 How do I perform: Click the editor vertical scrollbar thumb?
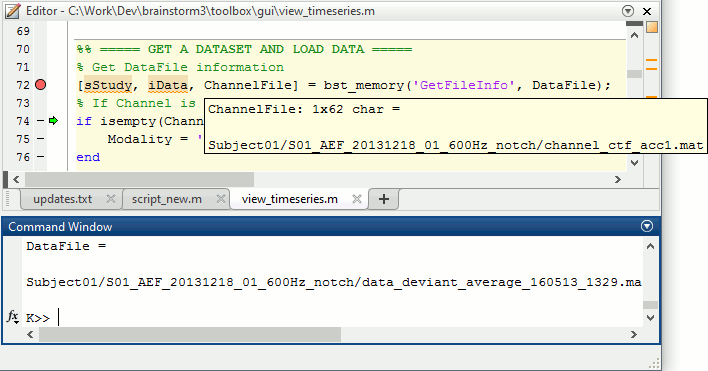click(x=634, y=74)
